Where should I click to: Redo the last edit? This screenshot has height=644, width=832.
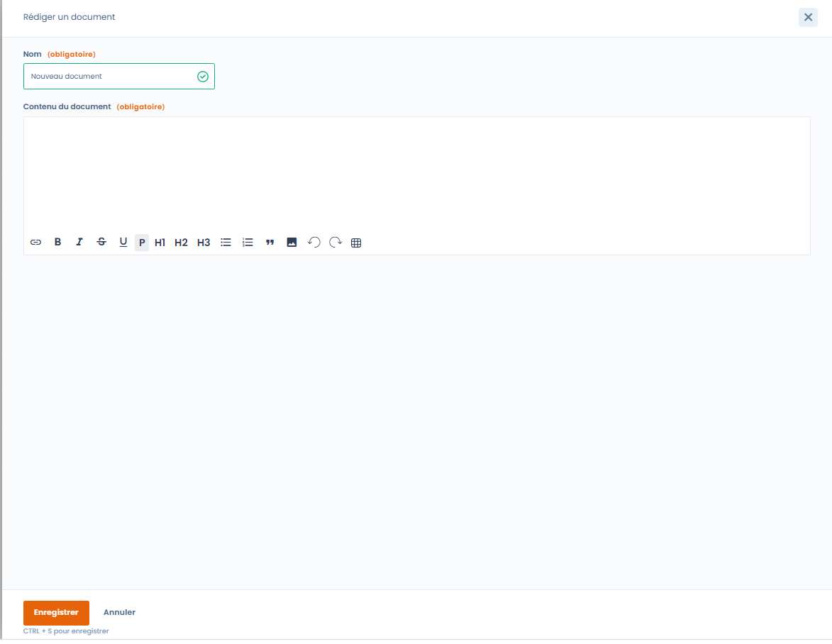point(335,243)
